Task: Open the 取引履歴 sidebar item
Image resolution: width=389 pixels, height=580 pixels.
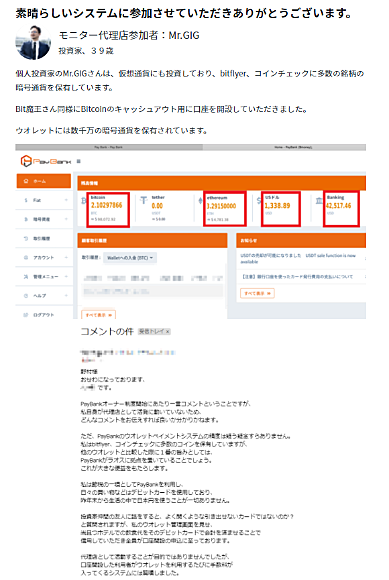Action: [44, 239]
